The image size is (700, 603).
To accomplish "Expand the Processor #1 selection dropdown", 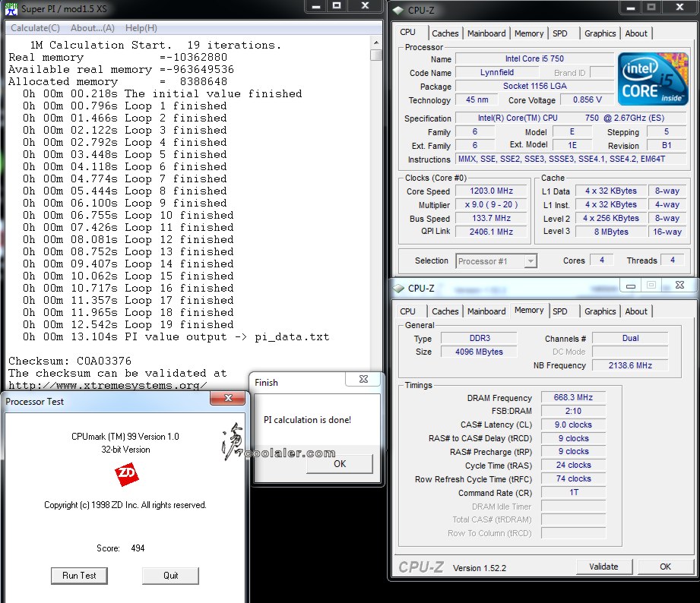I will (531, 261).
